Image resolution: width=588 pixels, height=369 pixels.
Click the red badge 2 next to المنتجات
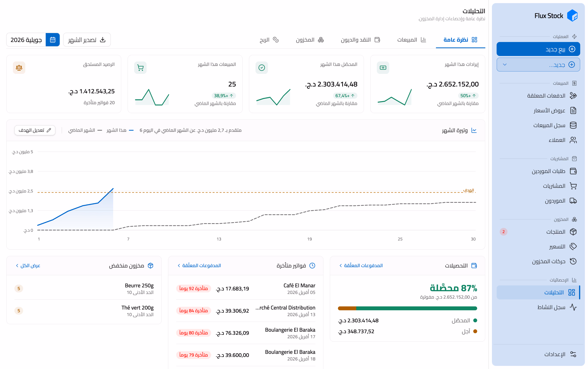[x=503, y=232]
